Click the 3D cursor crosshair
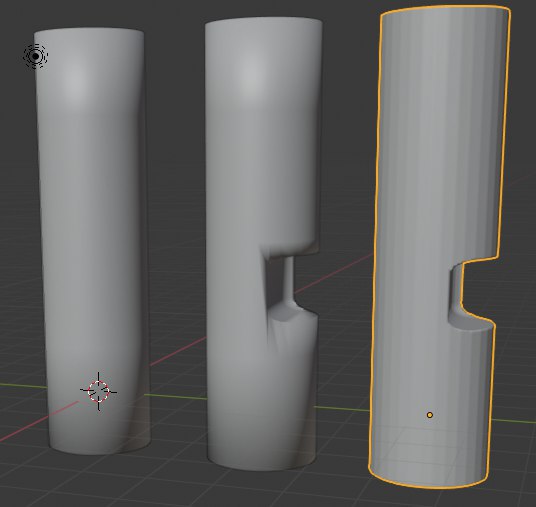This screenshot has width=536, height=507. click(x=98, y=391)
